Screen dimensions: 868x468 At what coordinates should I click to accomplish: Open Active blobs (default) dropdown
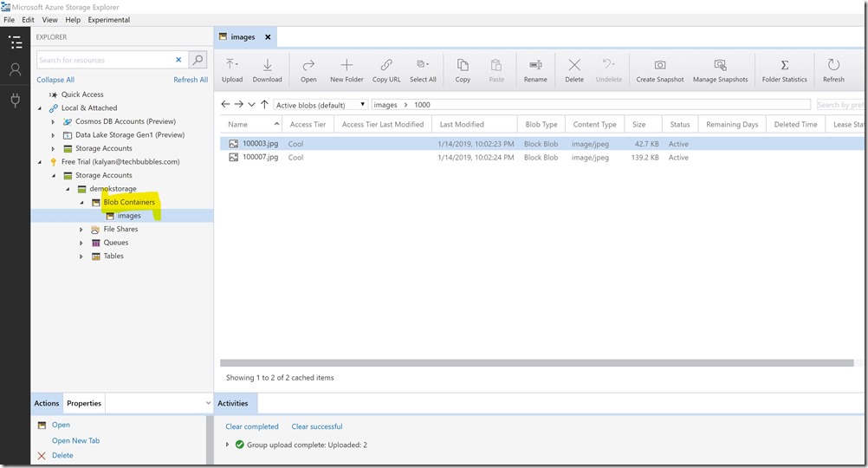point(321,105)
